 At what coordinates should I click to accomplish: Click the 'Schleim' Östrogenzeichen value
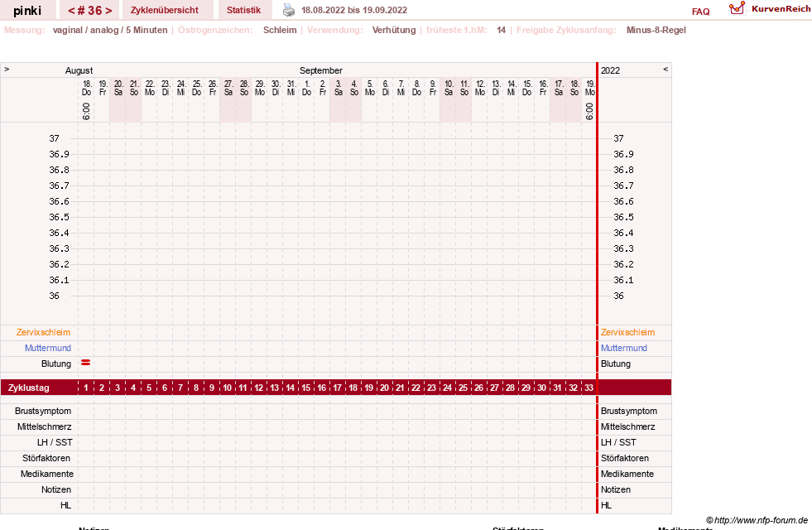tap(280, 30)
